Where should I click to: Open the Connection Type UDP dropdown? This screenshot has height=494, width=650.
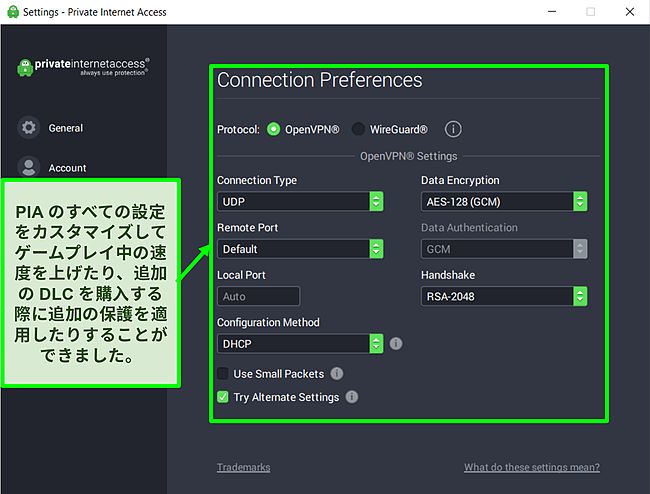coord(300,202)
